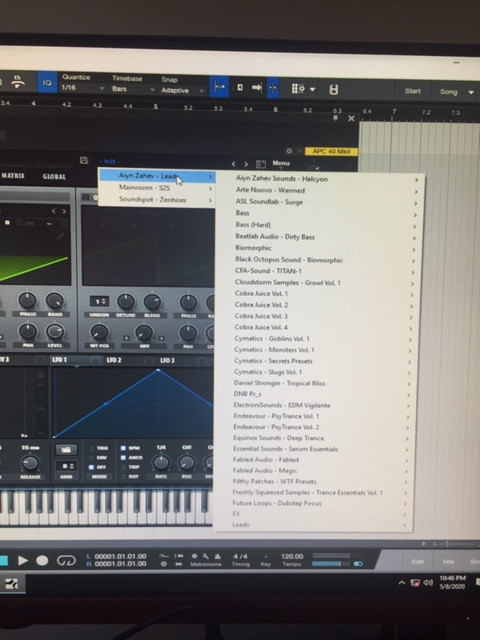Viewport: 480px width, 640px height.
Task: Click the film strip video icon in toolbar
Action: point(333,89)
